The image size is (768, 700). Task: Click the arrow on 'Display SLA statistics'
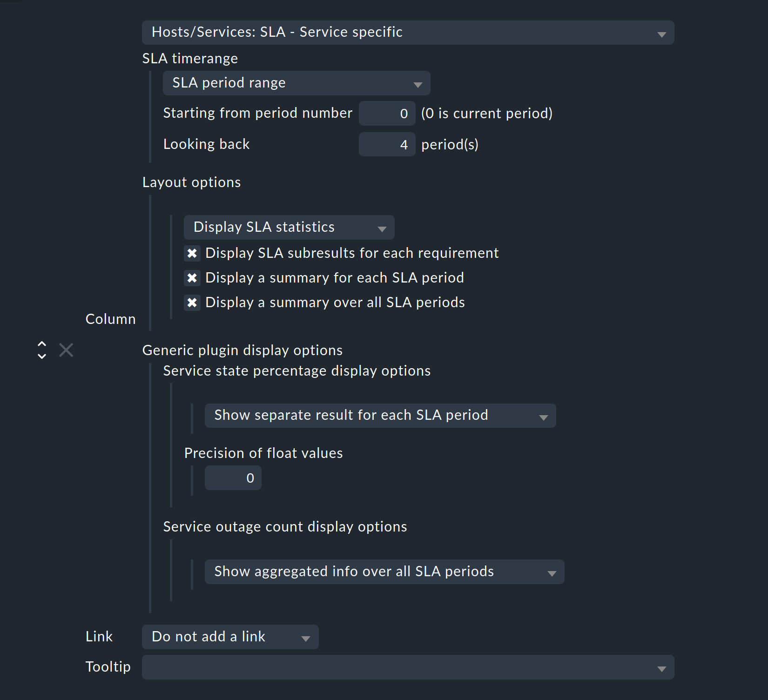(382, 228)
